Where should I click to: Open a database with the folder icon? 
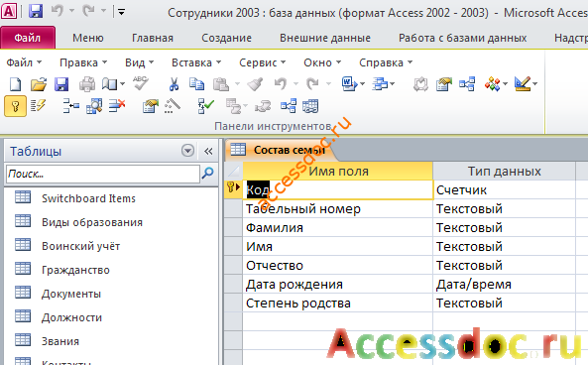tap(39, 84)
